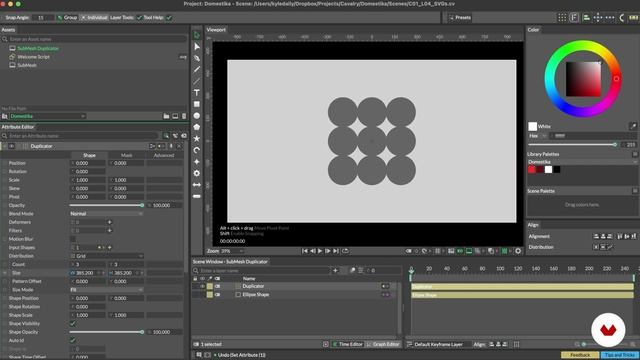Toggle Group selection mode
This screenshot has width=640, height=360.
pos(67,18)
